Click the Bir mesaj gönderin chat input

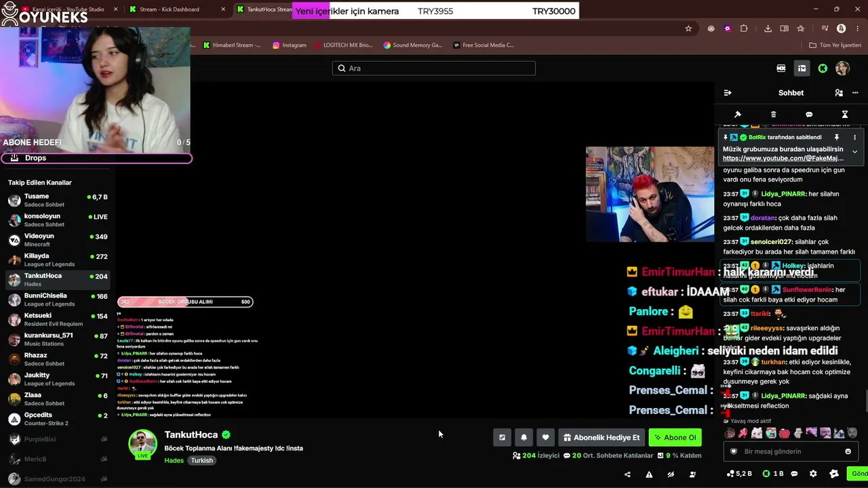[790, 451]
